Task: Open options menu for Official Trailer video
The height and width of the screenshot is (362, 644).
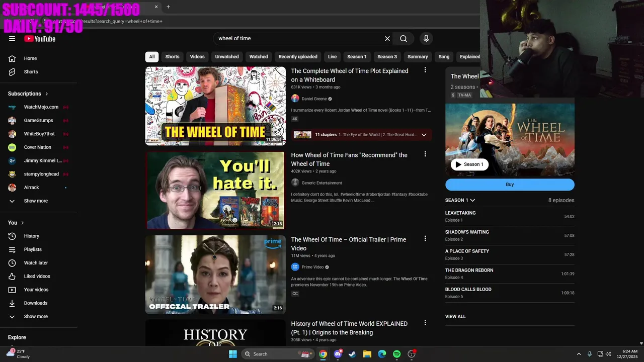Action: click(x=425, y=239)
